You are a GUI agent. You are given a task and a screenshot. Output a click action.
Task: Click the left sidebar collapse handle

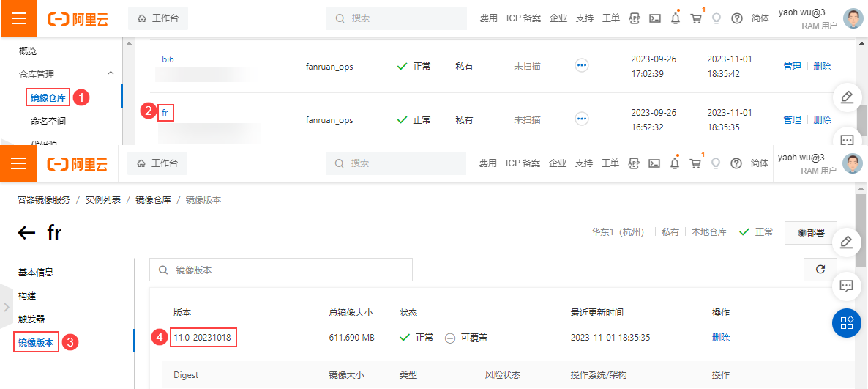[6, 308]
